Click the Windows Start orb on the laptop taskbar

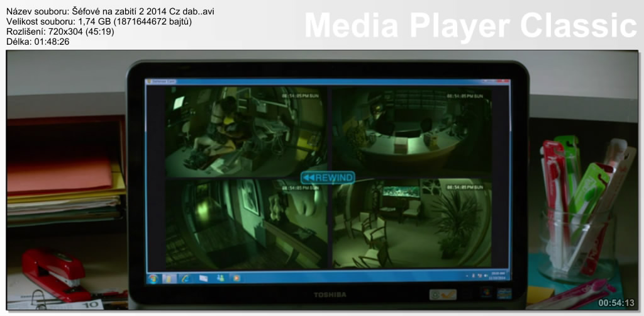(153, 278)
